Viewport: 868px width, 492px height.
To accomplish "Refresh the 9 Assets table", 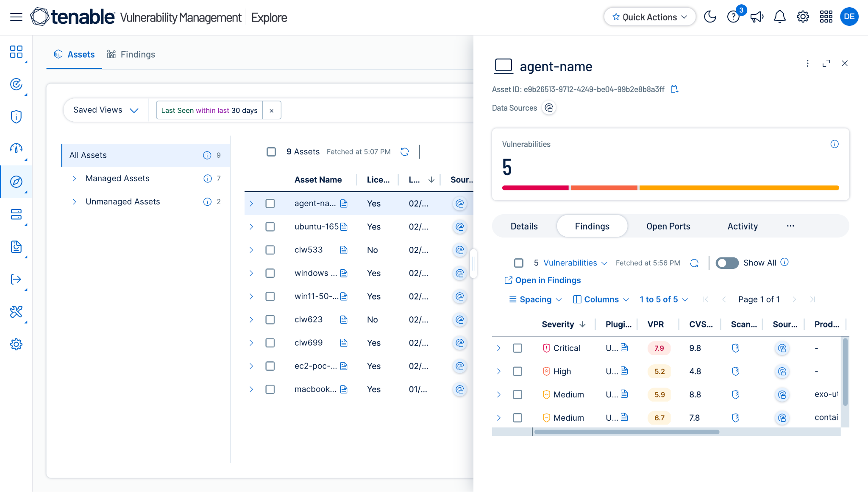I will (x=405, y=152).
